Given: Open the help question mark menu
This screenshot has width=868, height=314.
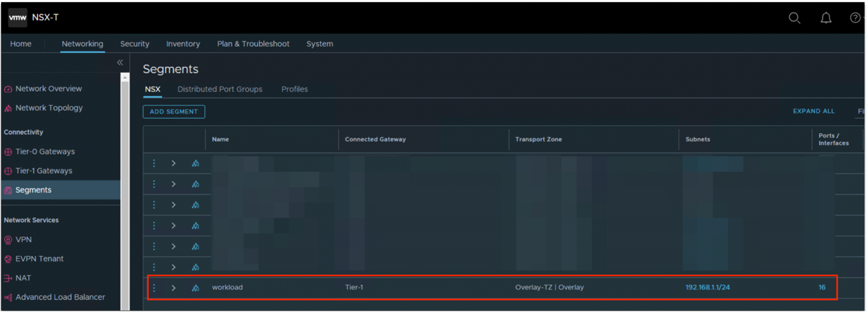Looking at the screenshot, I should click(855, 18).
